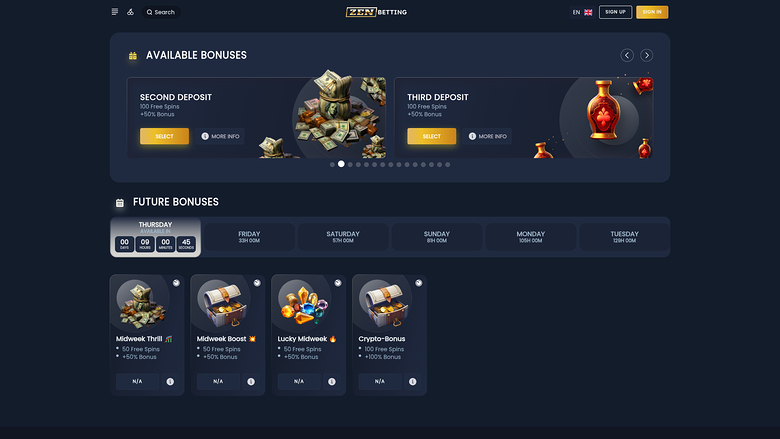Open the EN language selector
The width and height of the screenshot is (780, 439).
tap(582, 12)
